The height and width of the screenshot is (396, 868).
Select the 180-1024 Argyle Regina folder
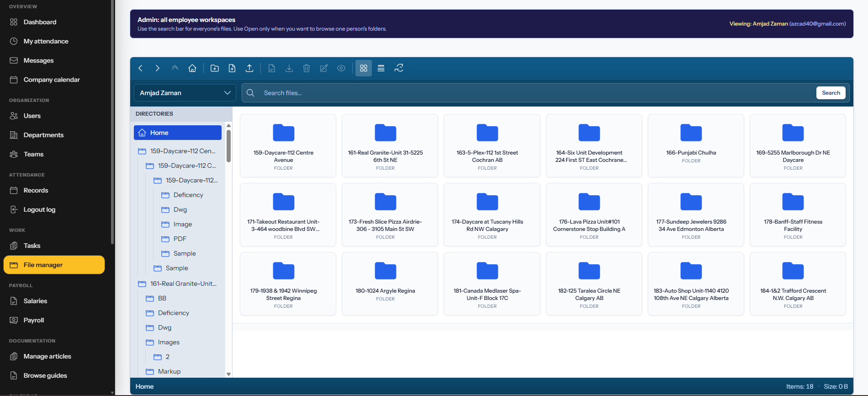[x=390, y=284]
